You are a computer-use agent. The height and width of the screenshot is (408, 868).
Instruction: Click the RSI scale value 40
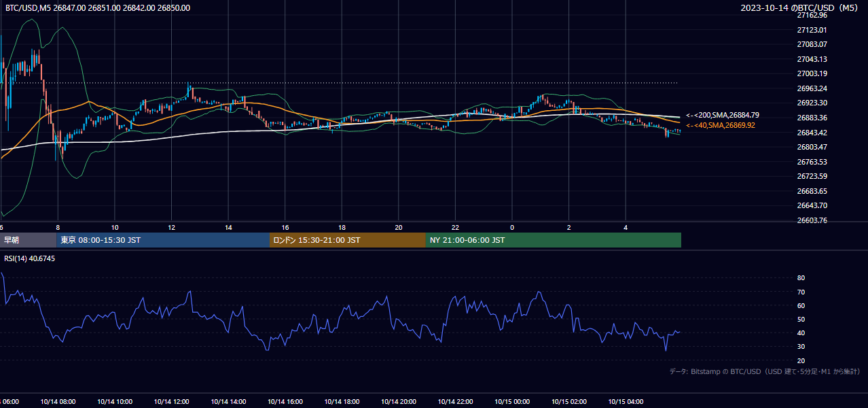click(x=801, y=333)
